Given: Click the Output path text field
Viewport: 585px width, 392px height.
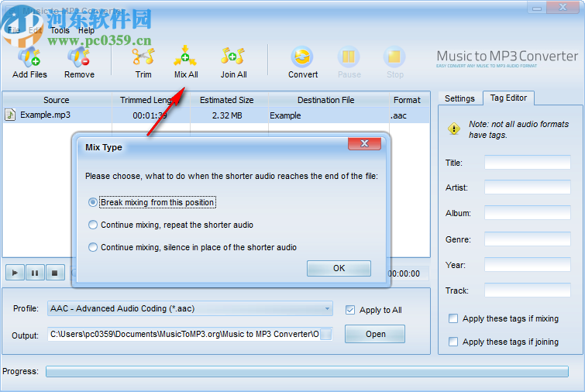Looking at the screenshot, I should click(x=184, y=334).
